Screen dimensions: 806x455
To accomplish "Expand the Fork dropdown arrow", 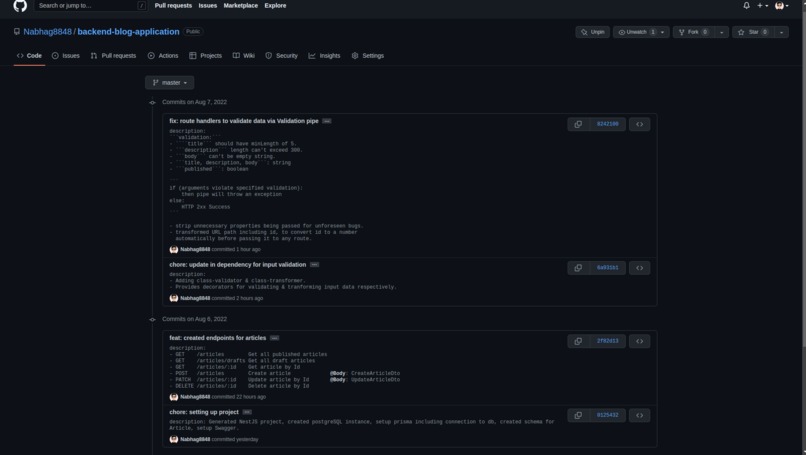I will pos(722,32).
